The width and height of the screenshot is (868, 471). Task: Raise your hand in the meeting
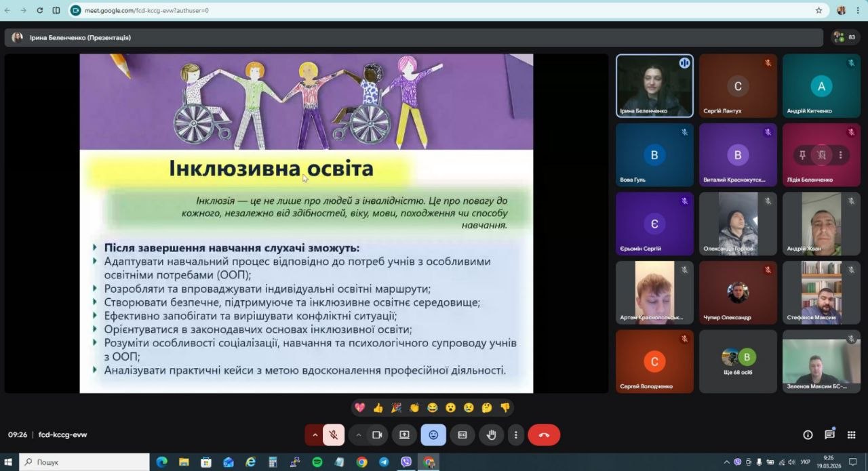tap(491, 435)
